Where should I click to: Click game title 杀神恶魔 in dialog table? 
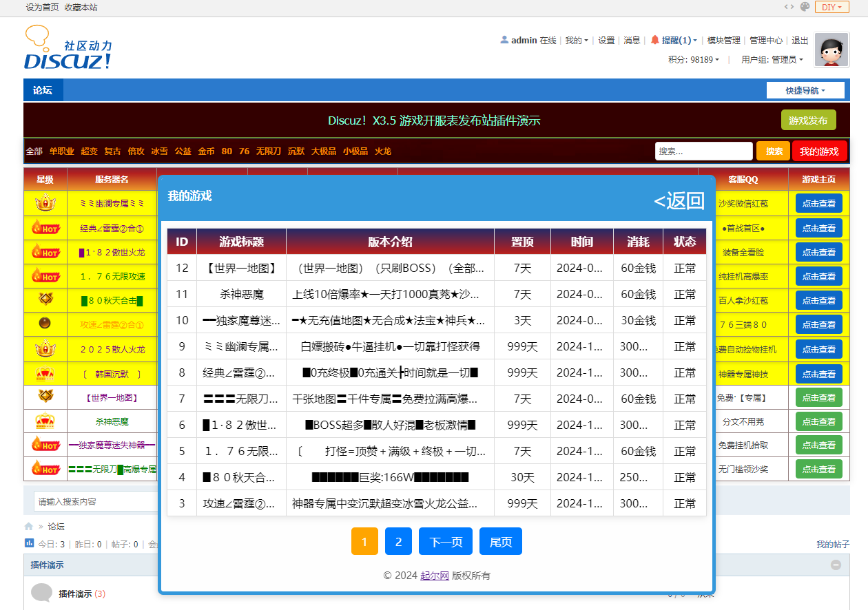pos(241,294)
